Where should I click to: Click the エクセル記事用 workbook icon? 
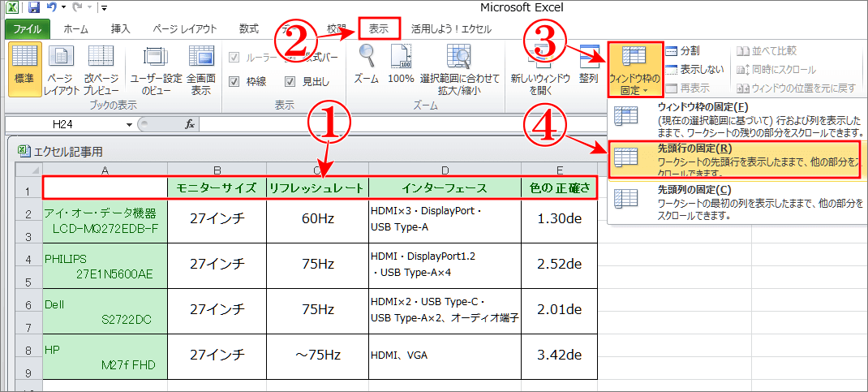[x=24, y=151]
